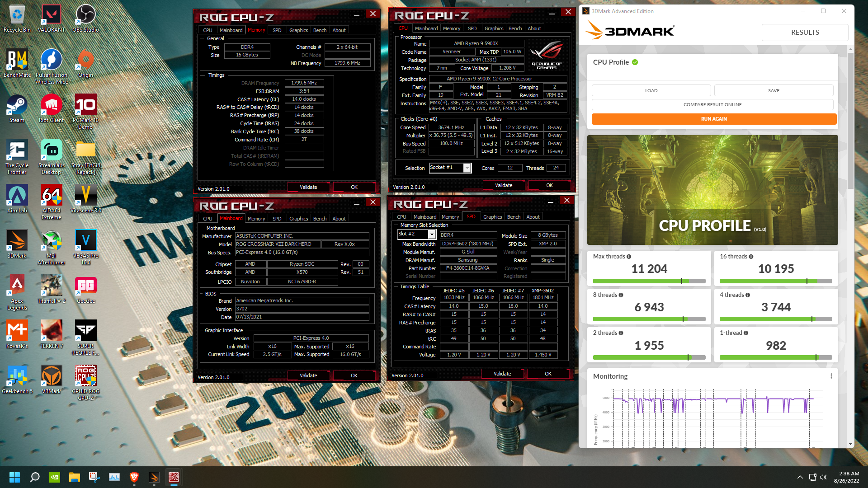This screenshot has width=868, height=488.
Task: Open 3DMark from the taskbar
Action: point(154,477)
